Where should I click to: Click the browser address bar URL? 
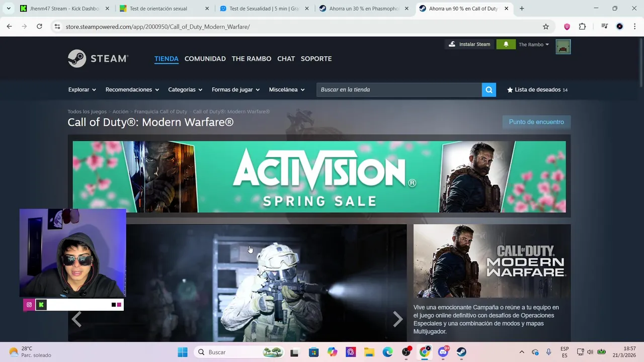[157, 27]
